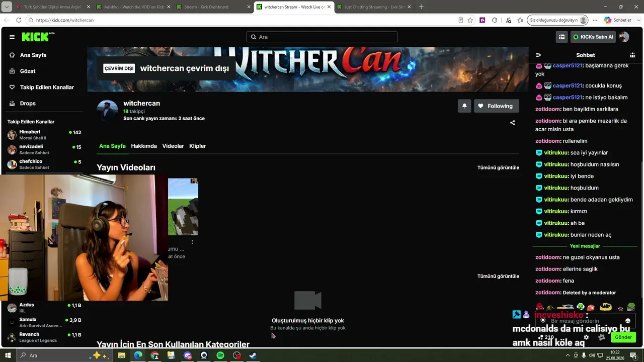The image size is (644, 362).
Task: Show hidden system tray icons
Action: 568,355
